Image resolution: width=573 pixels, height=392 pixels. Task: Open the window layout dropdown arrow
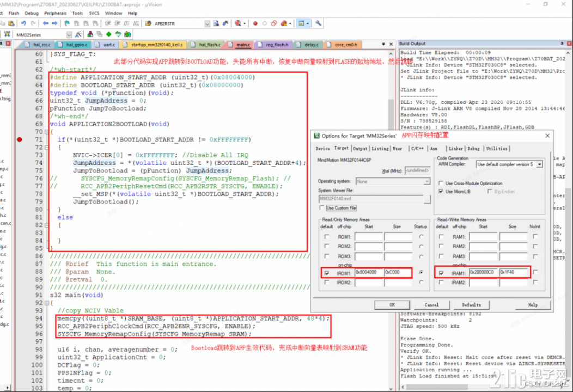307,24
